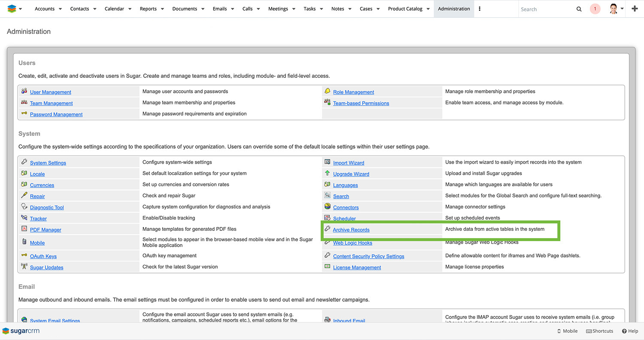Open the User Management link
The image size is (644, 340).
[51, 92]
